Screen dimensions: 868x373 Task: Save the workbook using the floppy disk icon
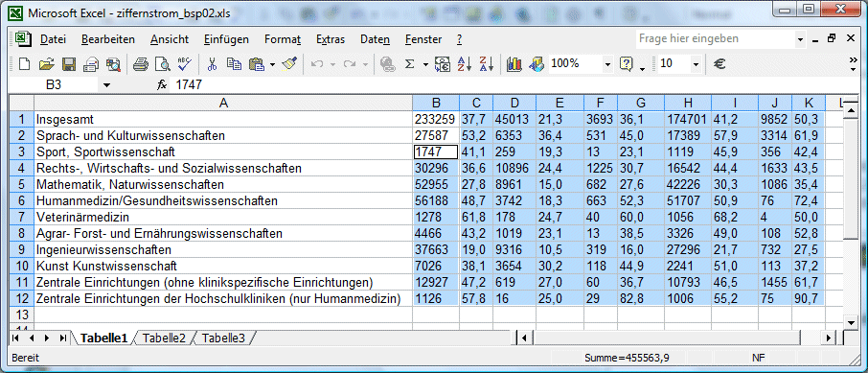click(x=69, y=64)
